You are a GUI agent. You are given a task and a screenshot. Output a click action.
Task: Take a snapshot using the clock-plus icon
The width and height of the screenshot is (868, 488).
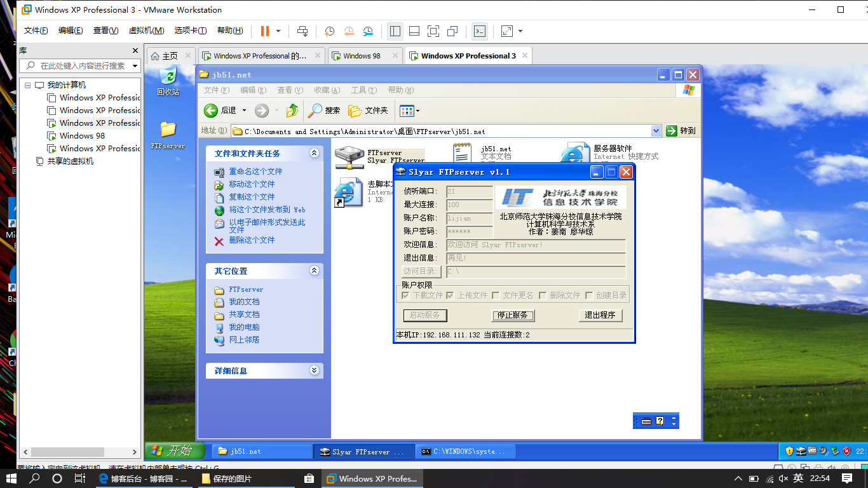pyautogui.click(x=329, y=31)
